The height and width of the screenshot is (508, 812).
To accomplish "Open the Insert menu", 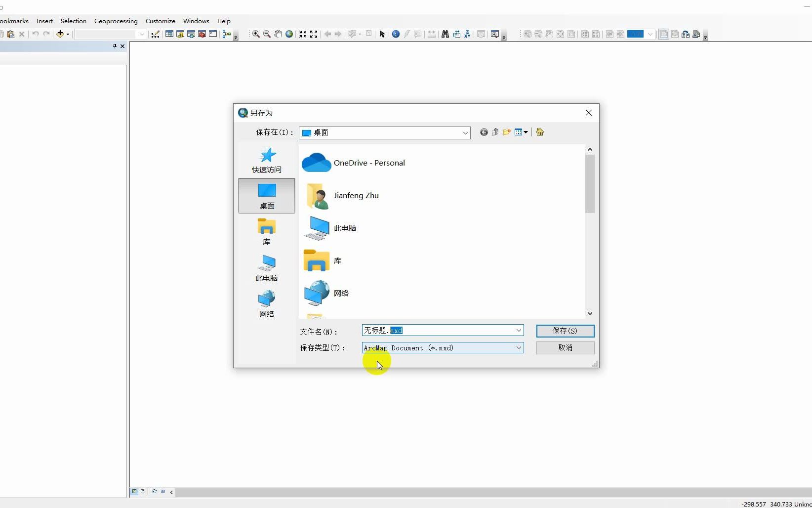I will [44, 21].
